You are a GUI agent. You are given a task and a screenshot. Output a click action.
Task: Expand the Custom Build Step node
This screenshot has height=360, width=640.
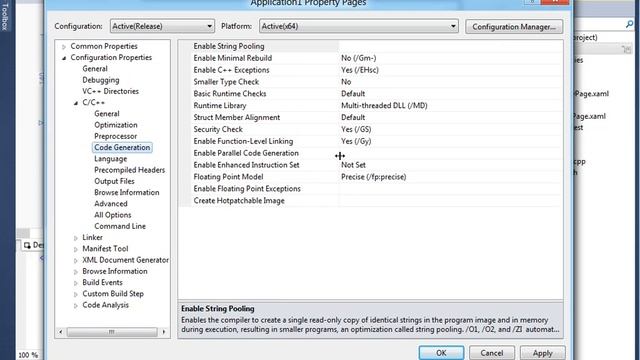pyautogui.click(x=76, y=294)
